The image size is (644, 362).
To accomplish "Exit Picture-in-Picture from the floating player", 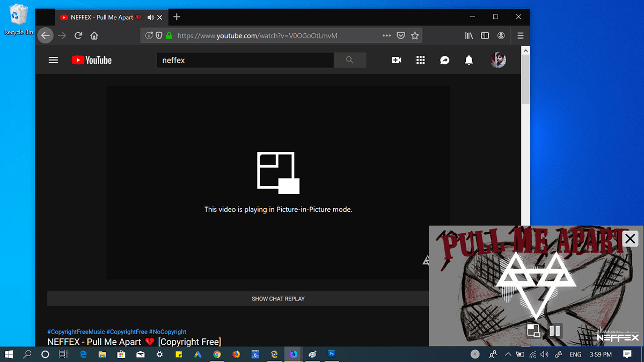I will click(534, 331).
